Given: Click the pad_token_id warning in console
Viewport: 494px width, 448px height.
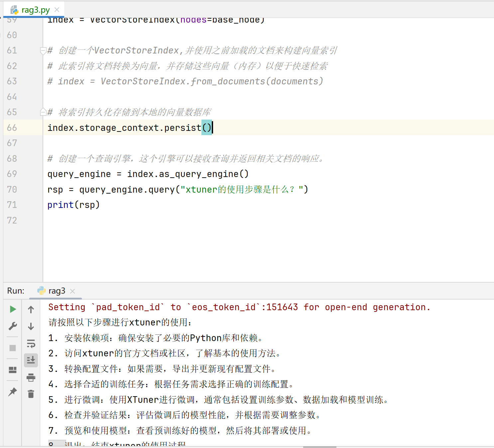Looking at the screenshot, I should tap(239, 307).
